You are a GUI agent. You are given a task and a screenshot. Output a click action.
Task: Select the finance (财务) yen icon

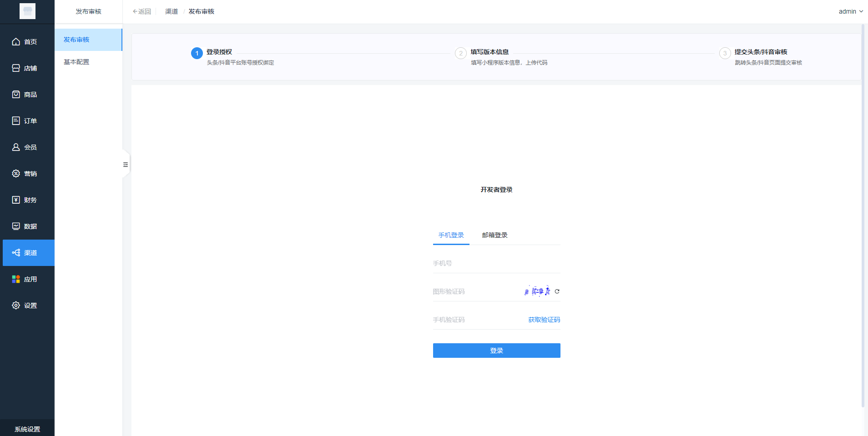pos(16,200)
